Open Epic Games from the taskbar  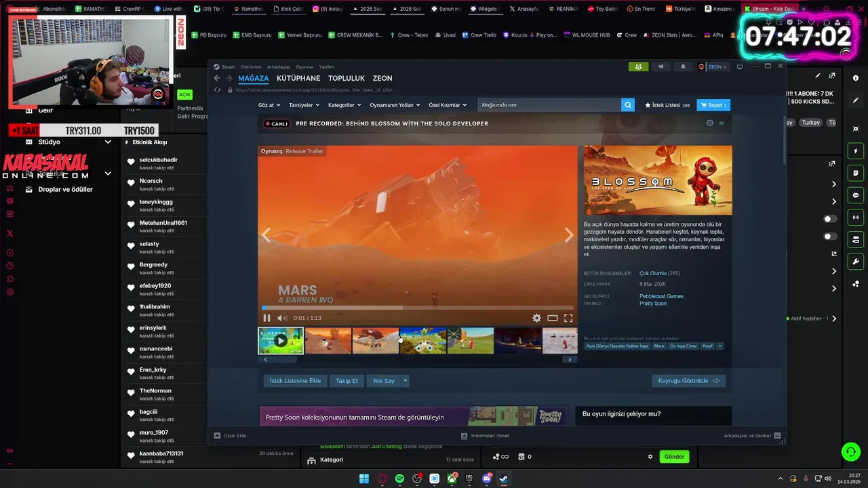pos(469,479)
